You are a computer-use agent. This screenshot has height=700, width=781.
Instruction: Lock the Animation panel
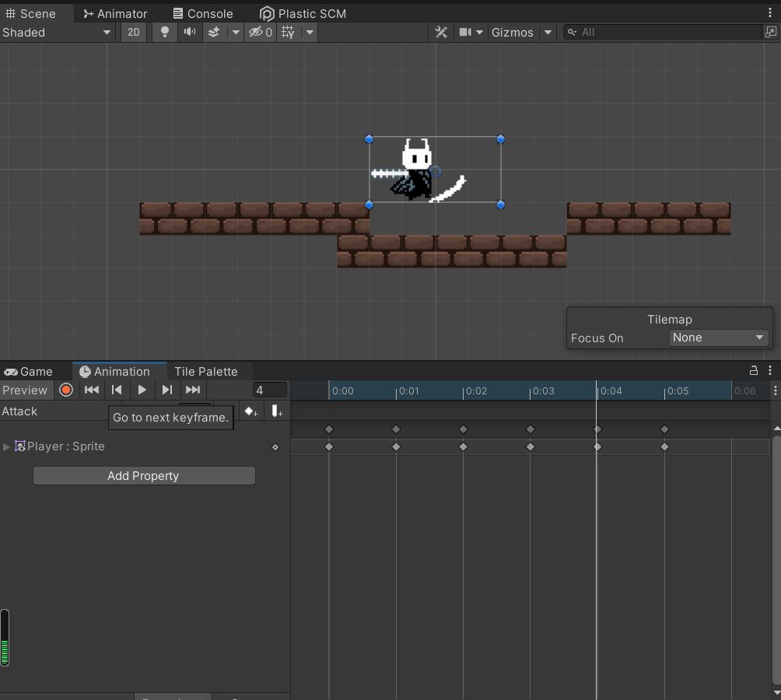[x=754, y=370]
